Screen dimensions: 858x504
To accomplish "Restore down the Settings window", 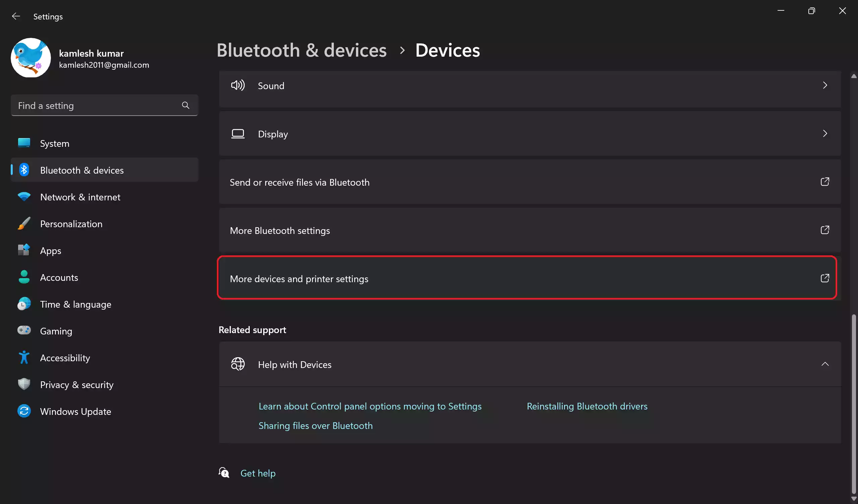I will point(811,11).
